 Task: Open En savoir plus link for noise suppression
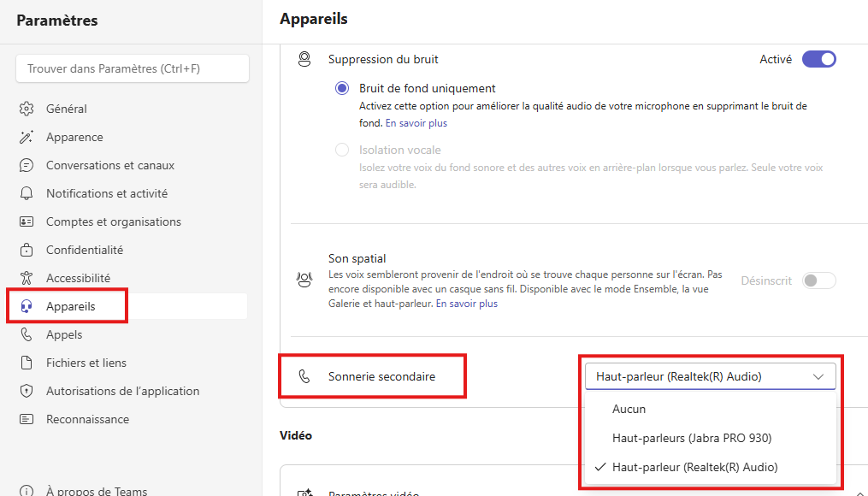point(416,123)
